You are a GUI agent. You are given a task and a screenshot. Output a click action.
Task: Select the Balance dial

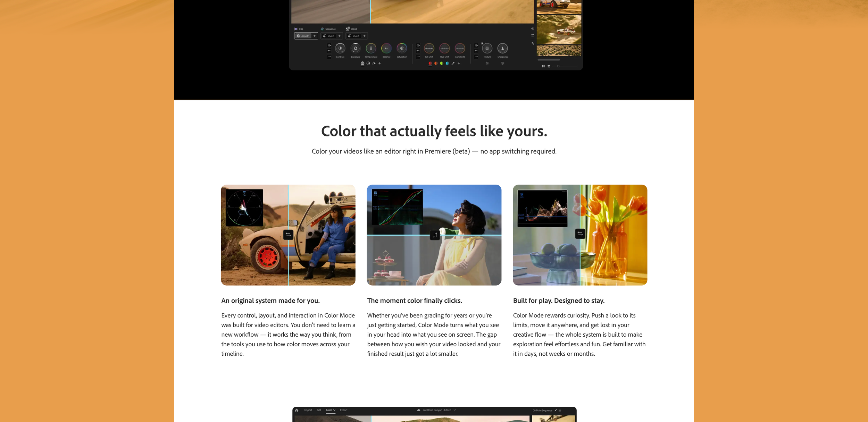coord(386,48)
